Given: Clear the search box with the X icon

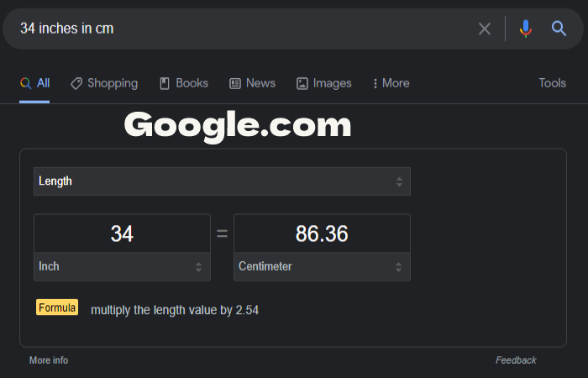Looking at the screenshot, I should pos(485,29).
